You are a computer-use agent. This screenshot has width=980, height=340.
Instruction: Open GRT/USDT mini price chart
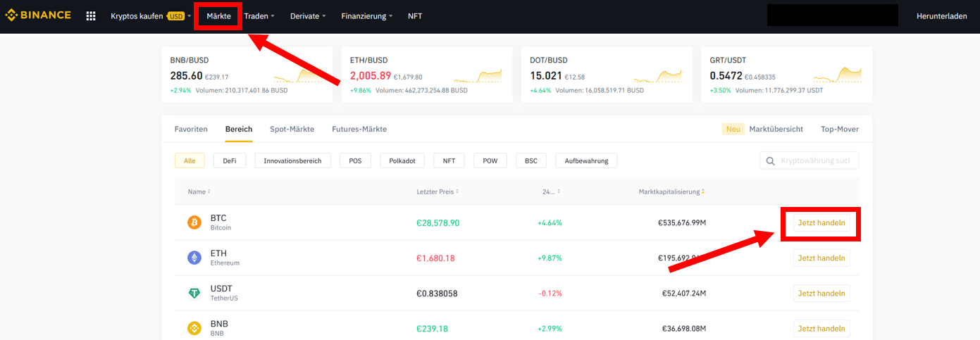pos(838,75)
